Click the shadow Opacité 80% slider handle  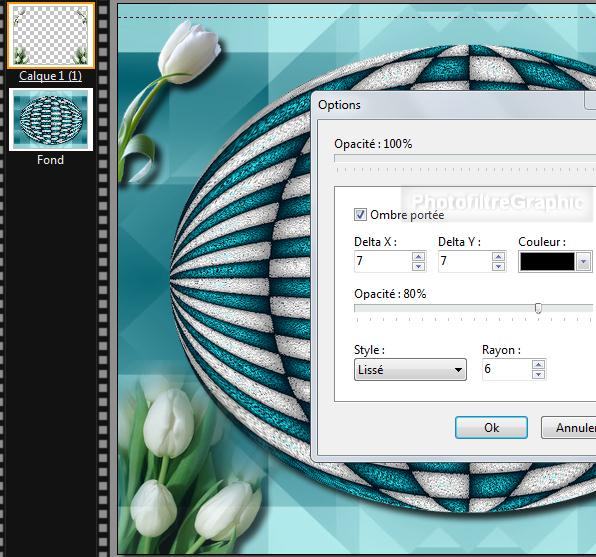click(x=538, y=308)
